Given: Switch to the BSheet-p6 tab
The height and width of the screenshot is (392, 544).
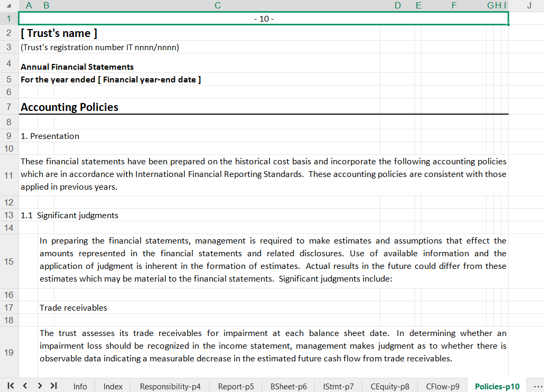Looking at the screenshot, I should 288,386.
